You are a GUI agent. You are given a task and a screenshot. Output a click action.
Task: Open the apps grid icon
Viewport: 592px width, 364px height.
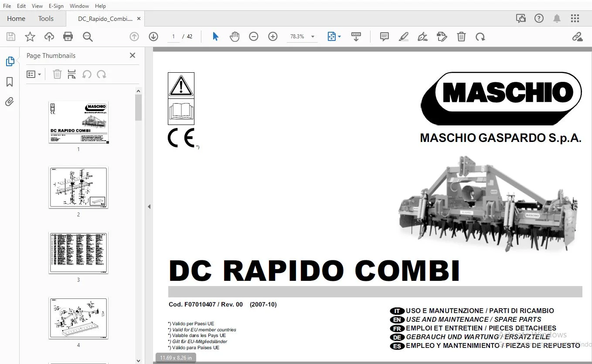[x=575, y=18]
